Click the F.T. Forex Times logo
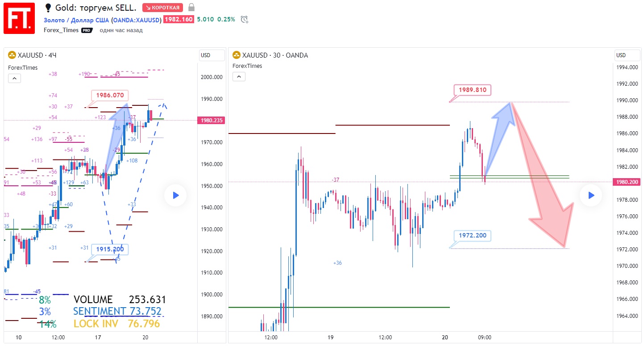 (19, 18)
